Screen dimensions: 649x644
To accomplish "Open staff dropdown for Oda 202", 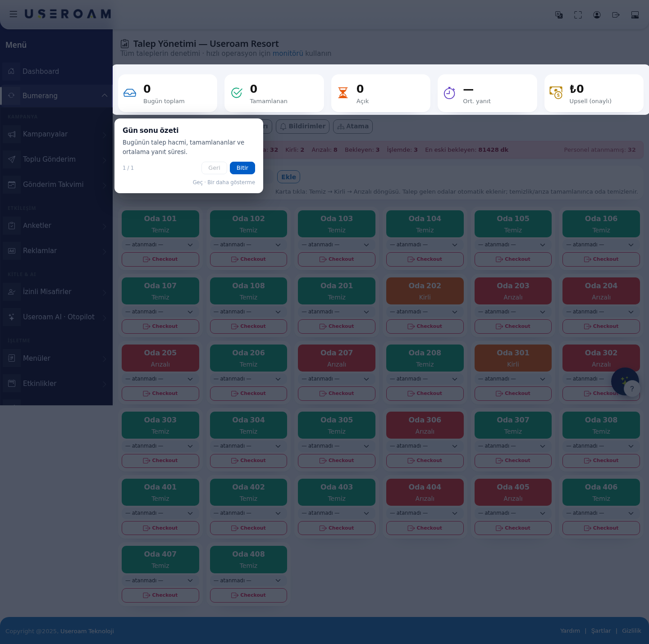I will click(x=425, y=312).
